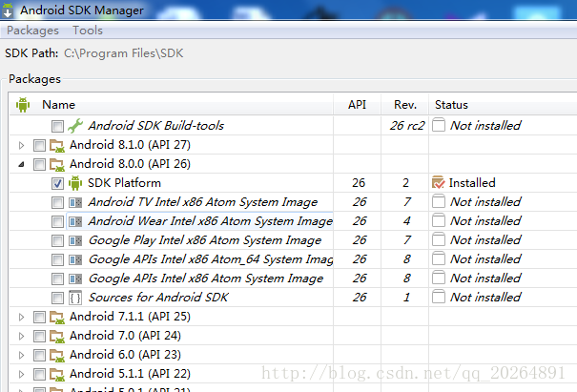This screenshot has height=392, width=577.
Task: Click the Android Wear system image icon
Action: coord(75,221)
